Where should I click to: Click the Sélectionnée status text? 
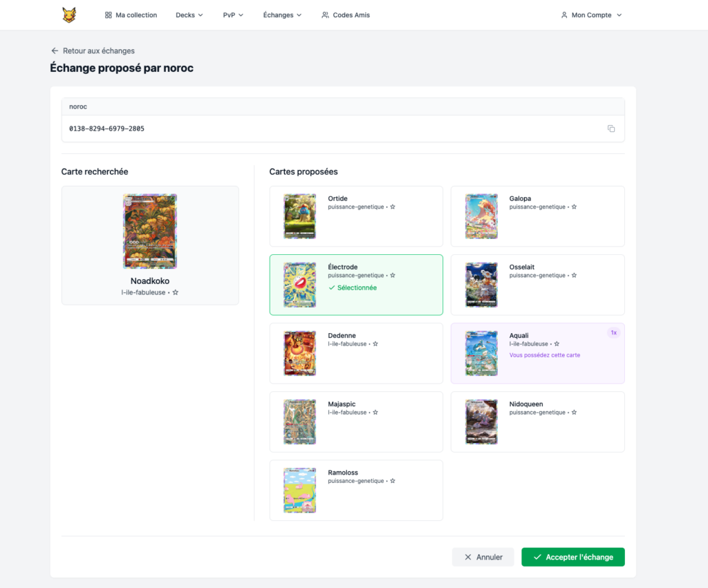357,287
